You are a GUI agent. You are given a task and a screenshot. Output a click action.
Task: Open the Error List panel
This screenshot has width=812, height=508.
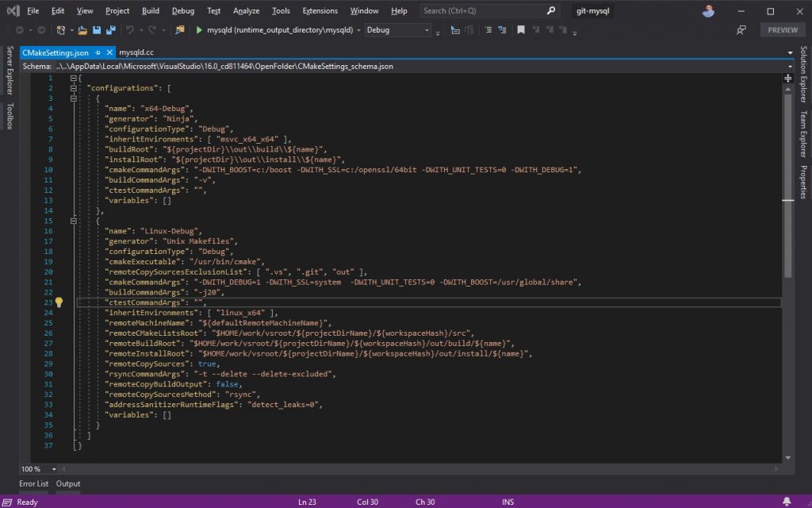tap(33, 483)
